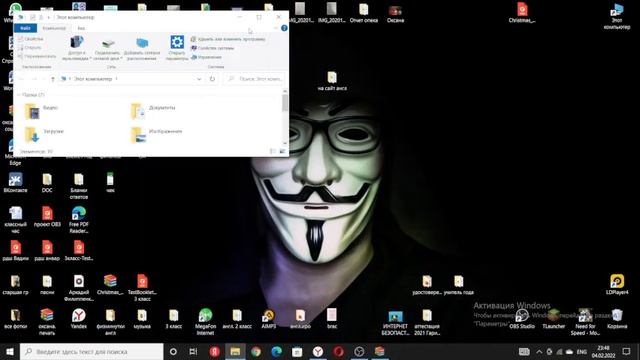Click search field Поиск: Этот компьютер
Screen dimensions: 640x360
click(x=255, y=79)
